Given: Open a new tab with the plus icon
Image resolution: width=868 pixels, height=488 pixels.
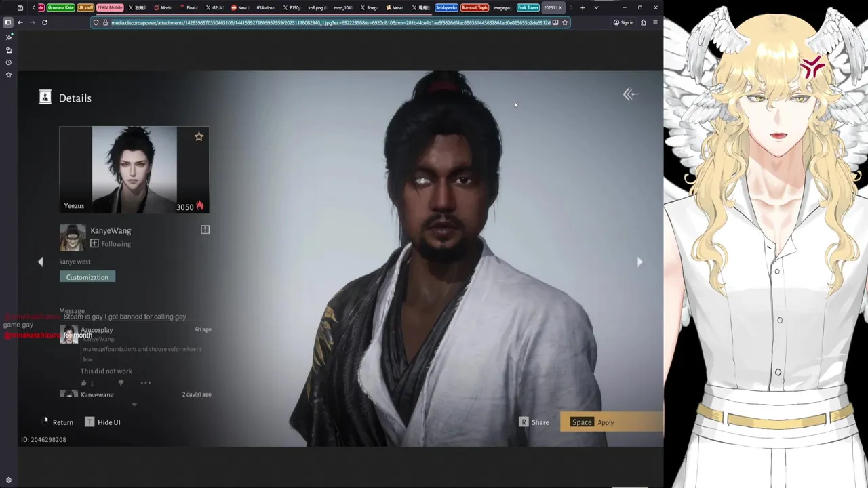Looking at the screenshot, I should tap(582, 8).
